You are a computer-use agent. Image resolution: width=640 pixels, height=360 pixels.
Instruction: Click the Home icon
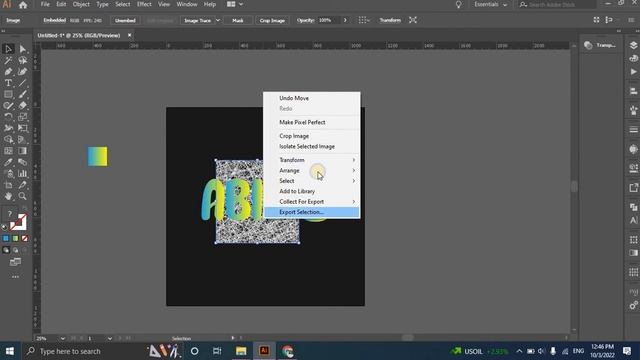pos(23,5)
